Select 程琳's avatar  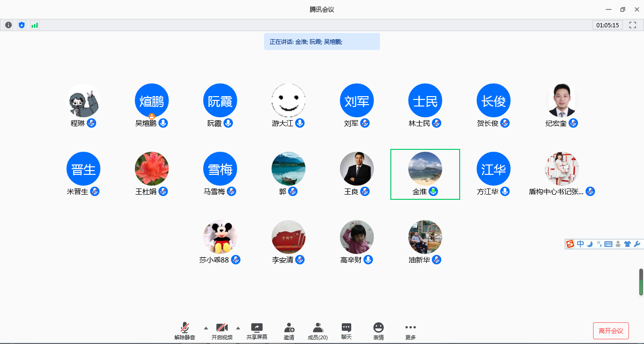(83, 100)
